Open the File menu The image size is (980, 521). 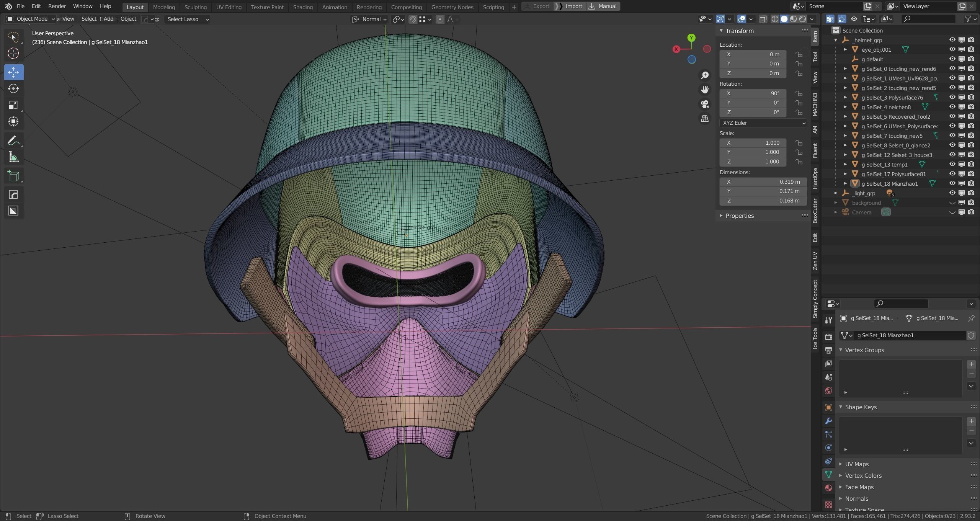pyautogui.click(x=21, y=6)
